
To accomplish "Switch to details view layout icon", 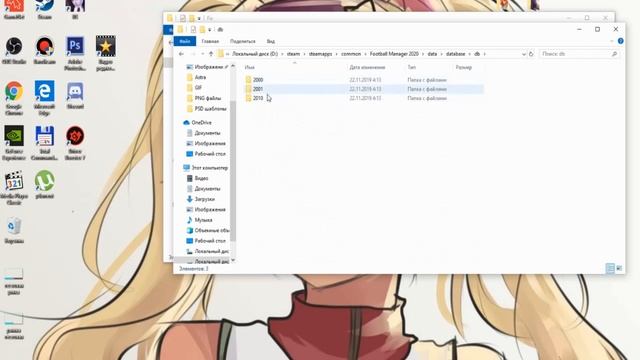I will click(x=610, y=268).
